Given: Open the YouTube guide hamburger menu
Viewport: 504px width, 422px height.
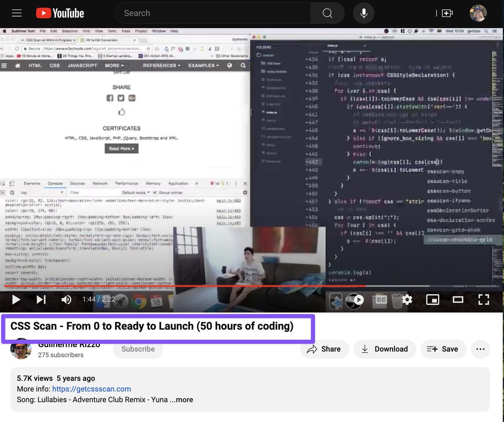Looking at the screenshot, I should (17, 13).
